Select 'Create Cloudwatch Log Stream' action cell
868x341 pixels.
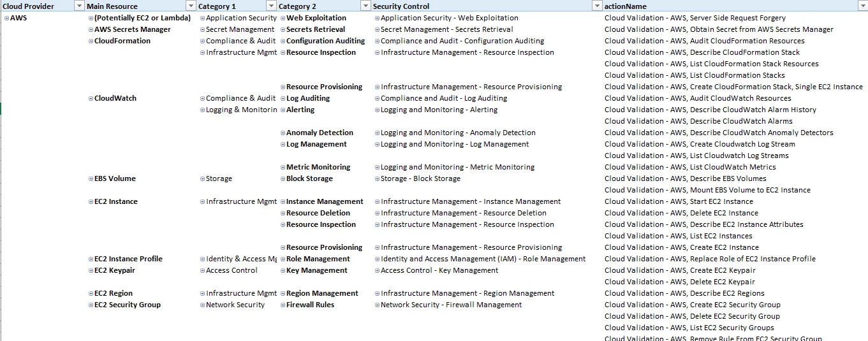coord(700,144)
